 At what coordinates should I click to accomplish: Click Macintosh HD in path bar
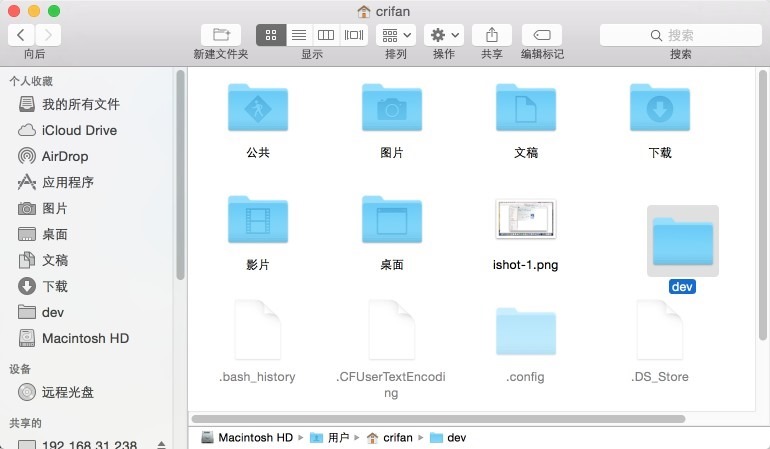[x=247, y=437]
